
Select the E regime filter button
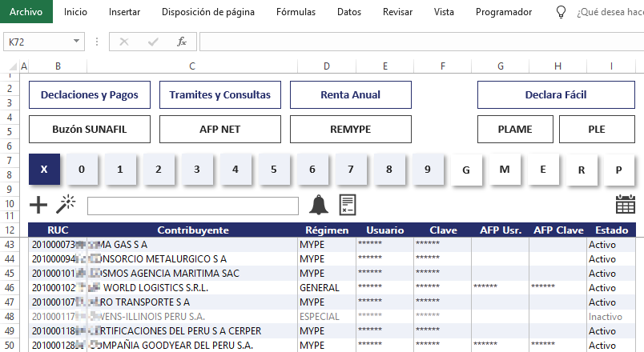(543, 170)
